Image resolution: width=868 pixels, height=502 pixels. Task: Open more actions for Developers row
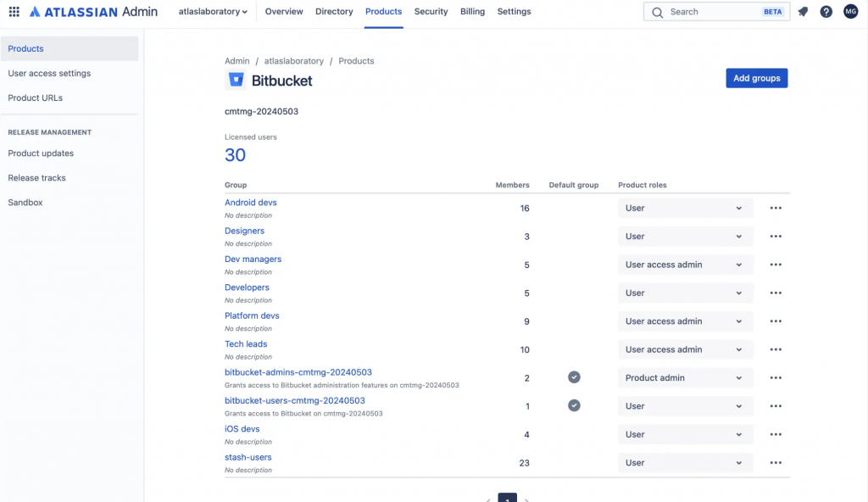(776, 293)
